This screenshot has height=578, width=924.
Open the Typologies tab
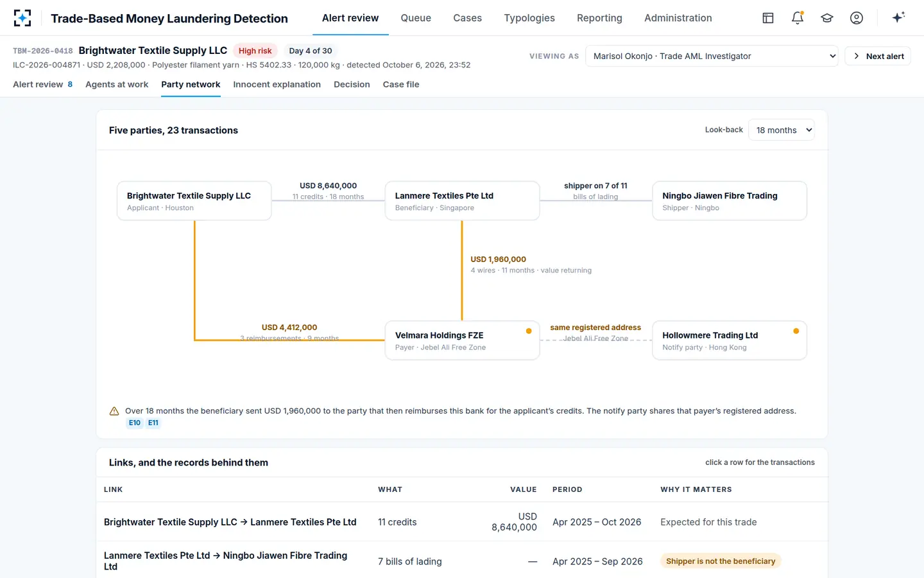pyautogui.click(x=529, y=18)
